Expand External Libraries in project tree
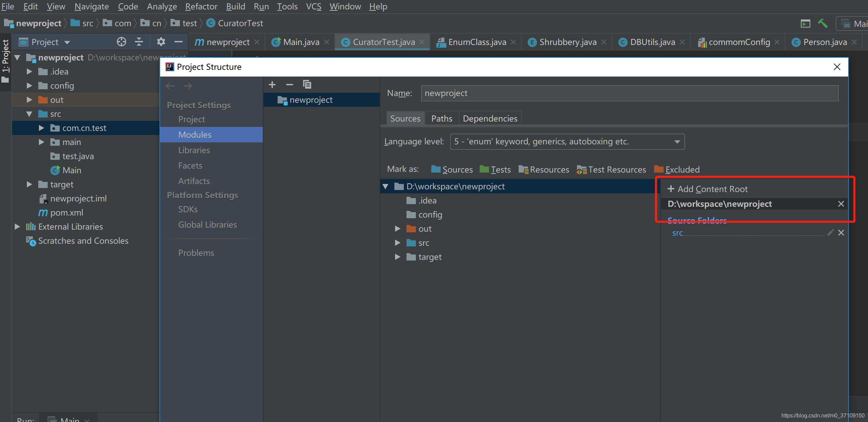The width and height of the screenshot is (868, 422). pos(17,227)
